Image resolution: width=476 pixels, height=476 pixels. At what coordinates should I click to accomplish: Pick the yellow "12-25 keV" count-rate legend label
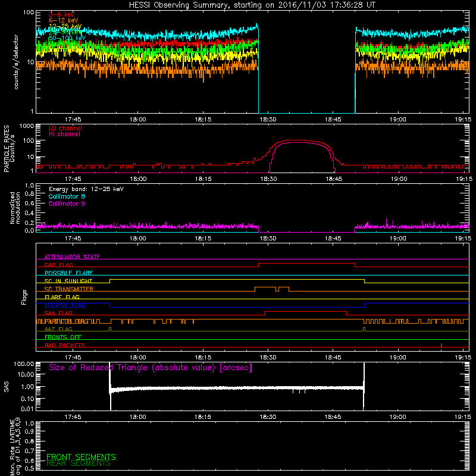tap(65, 26)
